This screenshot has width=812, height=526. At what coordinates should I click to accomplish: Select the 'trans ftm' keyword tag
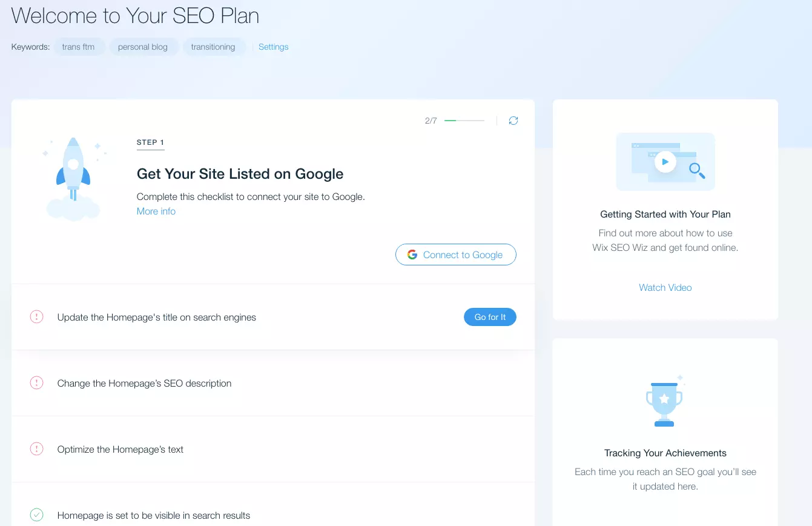click(x=78, y=47)
